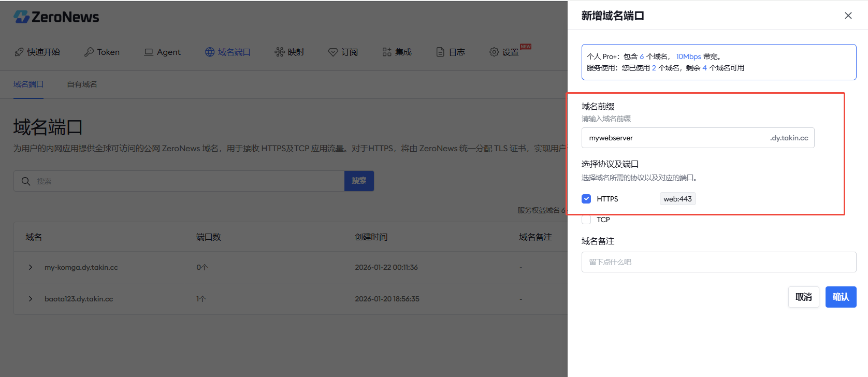Select the 域名端口 sub-tab
The image size is (868, 377).
(28, 84)
